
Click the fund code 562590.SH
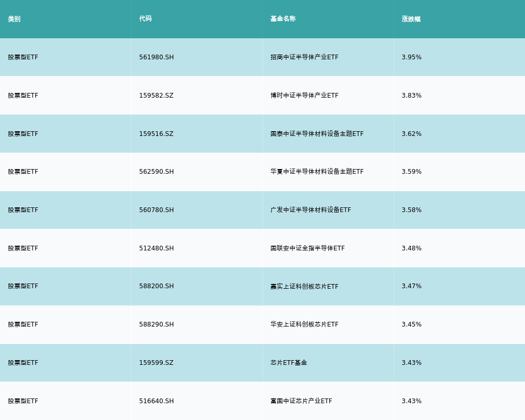(156, 172)
